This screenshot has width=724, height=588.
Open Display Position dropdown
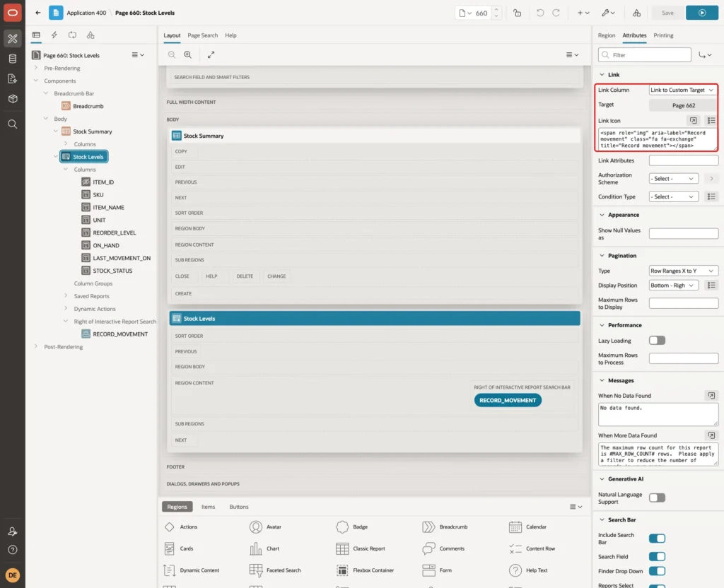coord(674,286)
